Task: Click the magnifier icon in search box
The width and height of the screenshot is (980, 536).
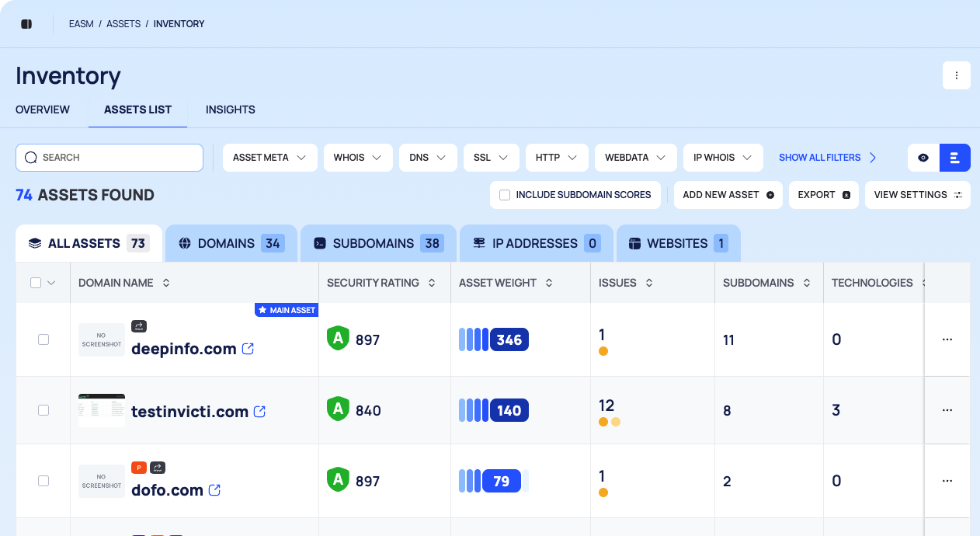Action: pyautogui.click(x=31, y=158)
